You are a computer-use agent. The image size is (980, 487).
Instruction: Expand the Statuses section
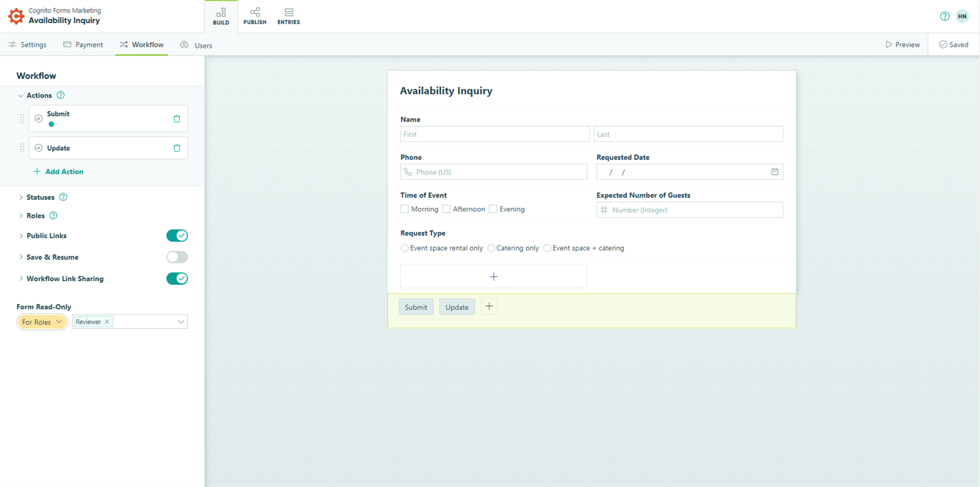21,197
